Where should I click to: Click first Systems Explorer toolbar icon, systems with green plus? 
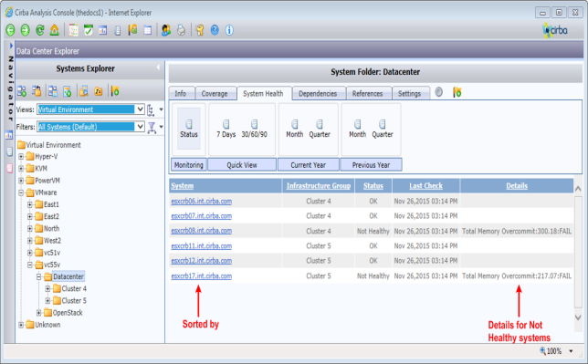click(x=22, y=90)
